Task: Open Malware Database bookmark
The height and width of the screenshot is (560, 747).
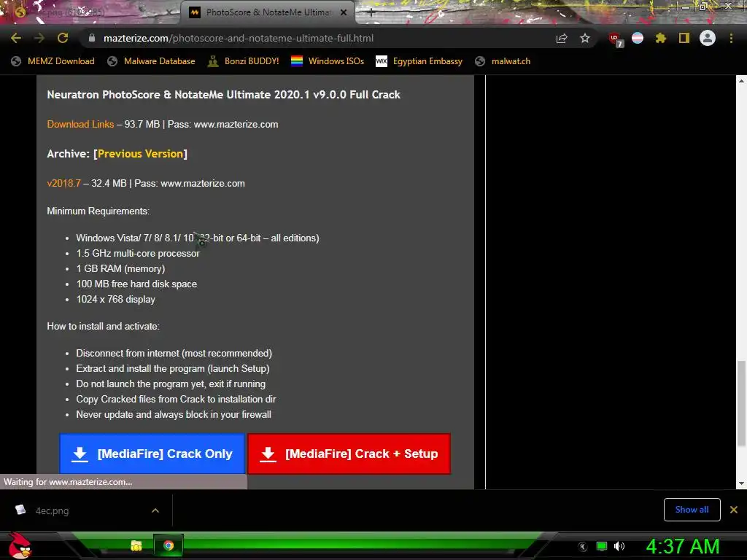Action: [x=151, y=61]
